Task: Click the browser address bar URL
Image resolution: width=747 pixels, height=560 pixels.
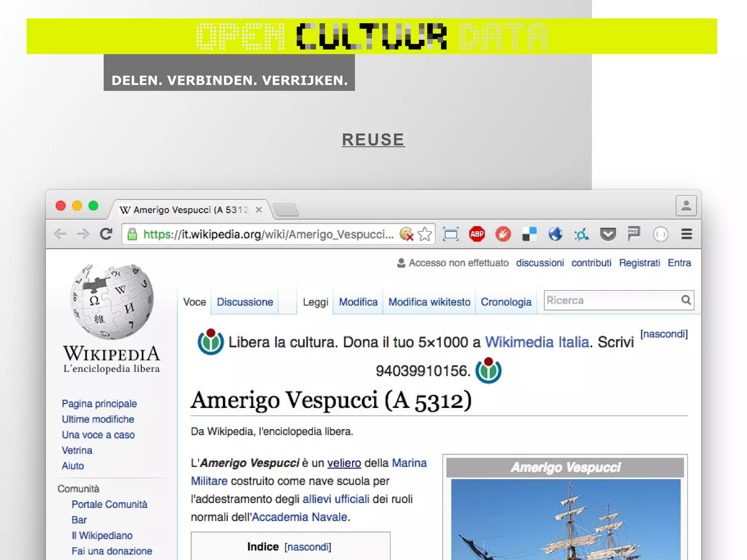Action: (268, 234)
